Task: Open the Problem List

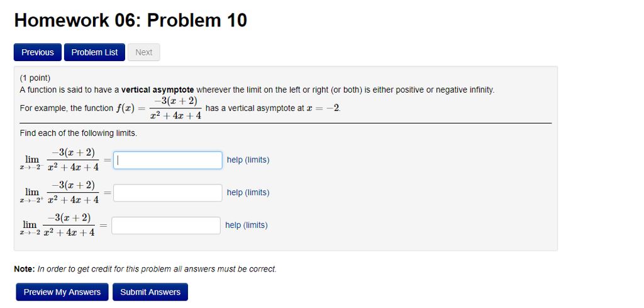Action: coord(94,52)
